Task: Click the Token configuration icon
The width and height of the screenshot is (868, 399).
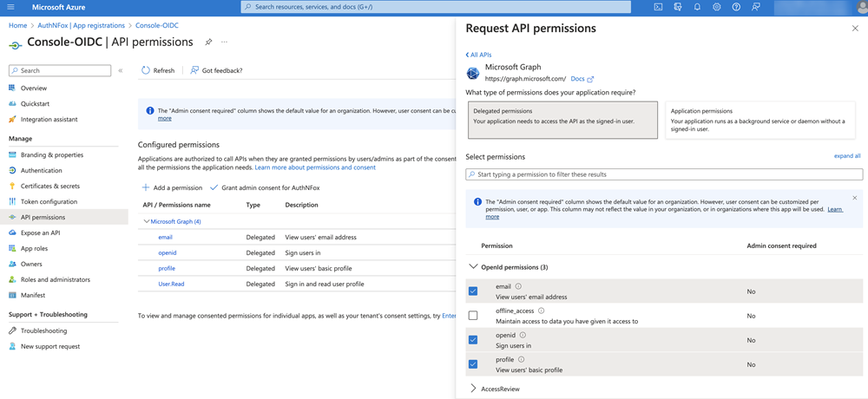Action: click(x=12, y=201)
